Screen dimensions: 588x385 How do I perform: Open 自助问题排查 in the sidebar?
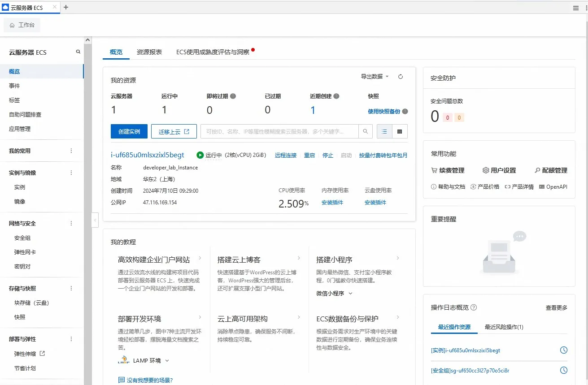[x=25, y=114]
